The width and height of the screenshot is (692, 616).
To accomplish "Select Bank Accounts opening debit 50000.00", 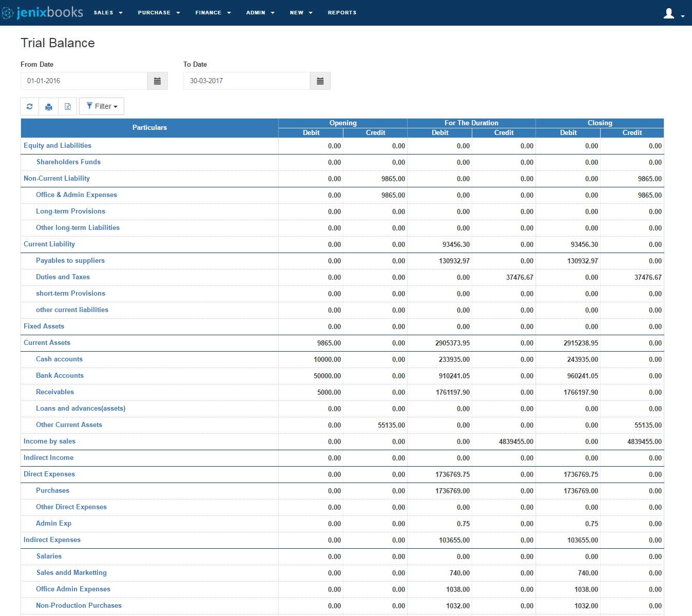I will 327,376.
